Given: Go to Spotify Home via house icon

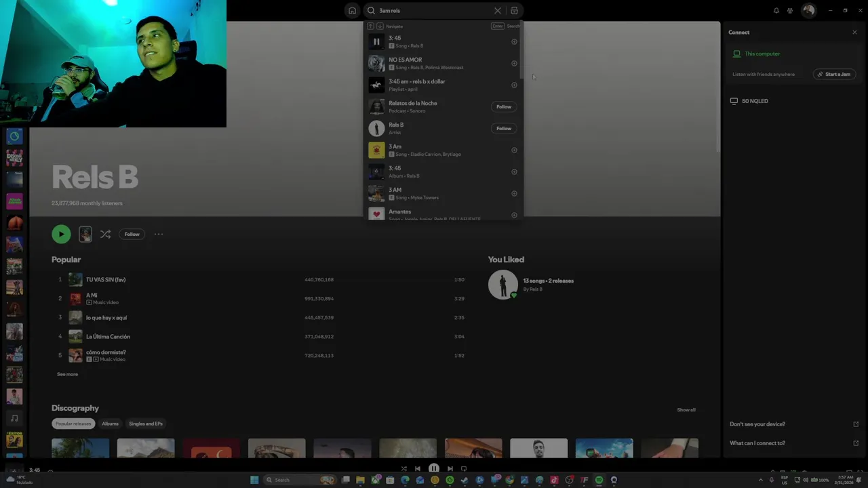Looking at the screenshot, I should click(x=352, y=11).
